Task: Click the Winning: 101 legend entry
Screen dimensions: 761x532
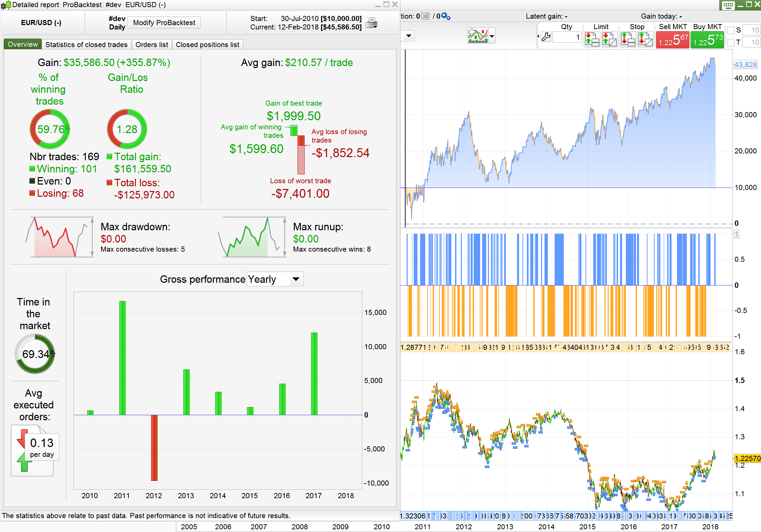Action: pyautogui.click(x=63, y=169)
